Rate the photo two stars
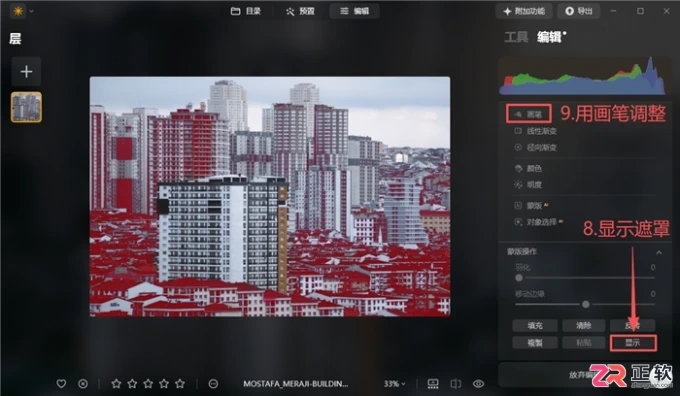Screen dimensions: 680x396 [132, 383]
